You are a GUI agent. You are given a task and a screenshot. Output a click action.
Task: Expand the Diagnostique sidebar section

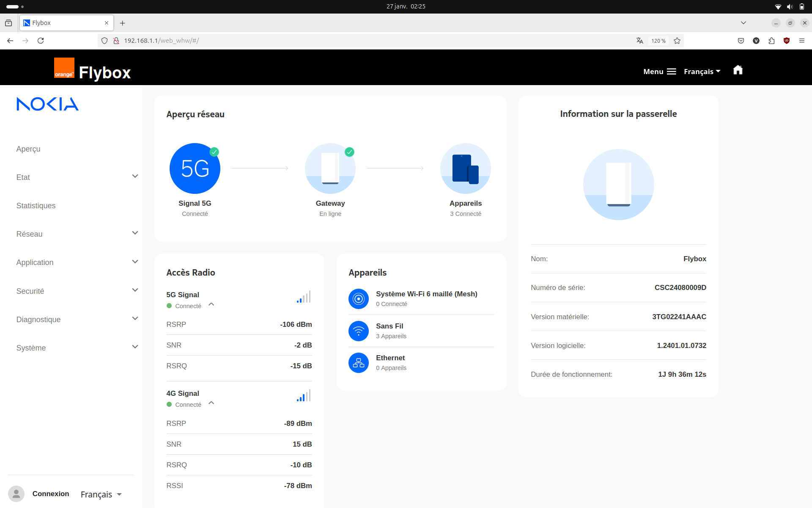[135, 319]
